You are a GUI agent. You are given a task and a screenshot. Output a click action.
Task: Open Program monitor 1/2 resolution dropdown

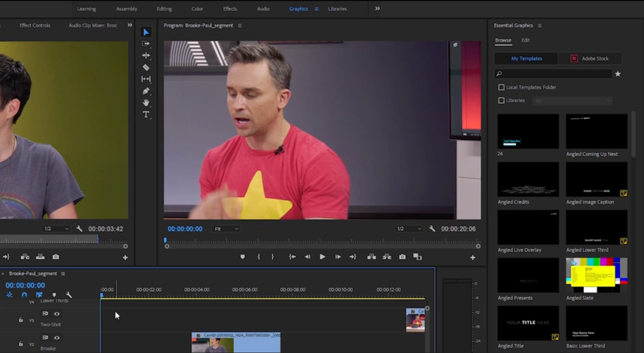409,229
